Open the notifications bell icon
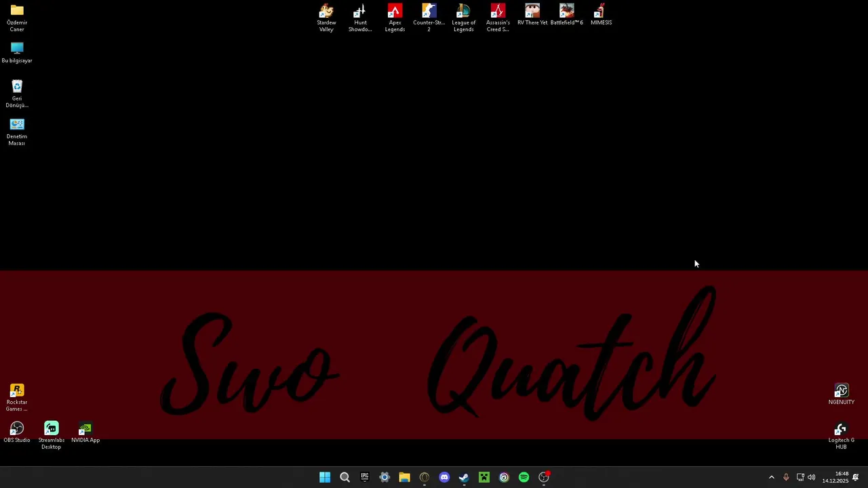868x488 pixels. [856, 477]
